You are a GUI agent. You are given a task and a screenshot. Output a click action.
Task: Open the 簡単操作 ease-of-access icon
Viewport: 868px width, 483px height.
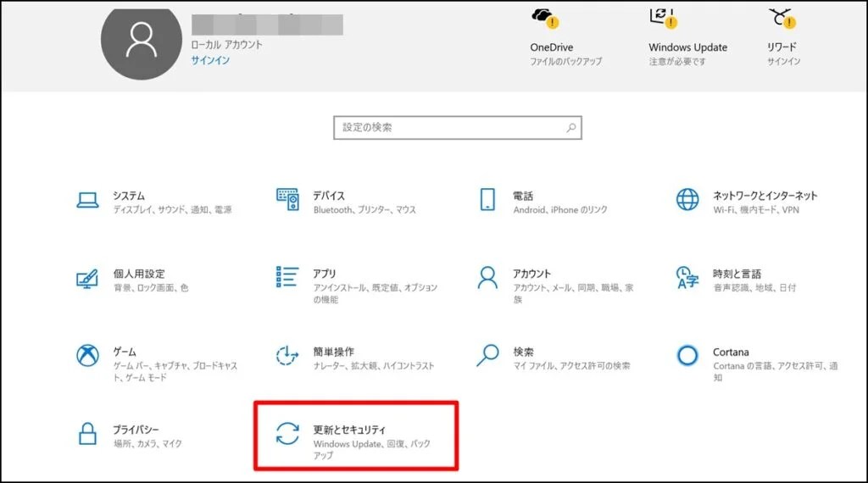[x=287, y=356]
